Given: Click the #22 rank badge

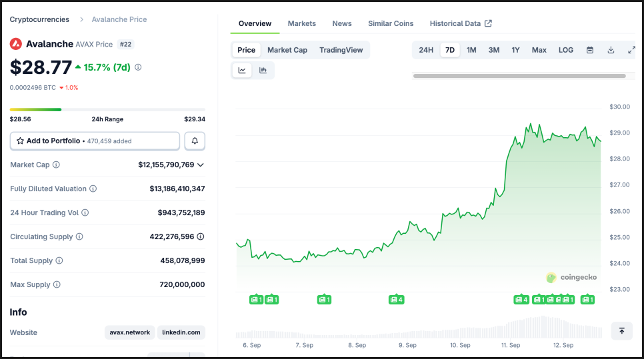Looking at the screenshot, I should (x=126, y=45).
